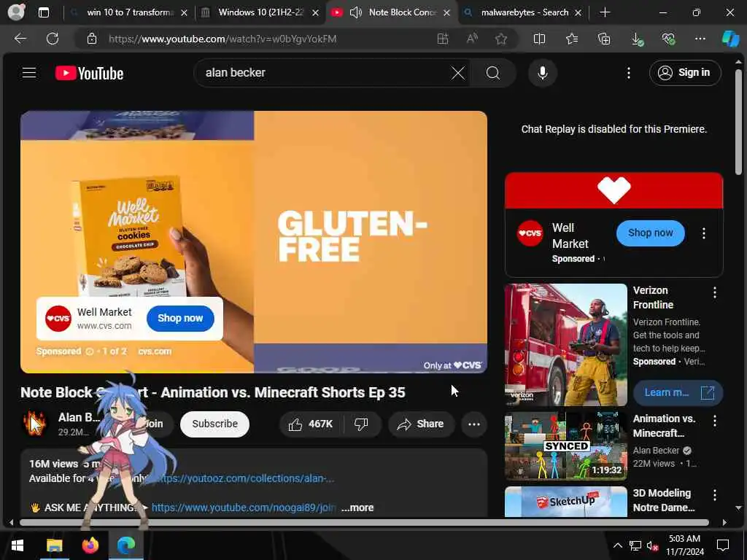Sign in to YouTube
747x560 pixels.
pyautogui.click(x=684, y=73)
